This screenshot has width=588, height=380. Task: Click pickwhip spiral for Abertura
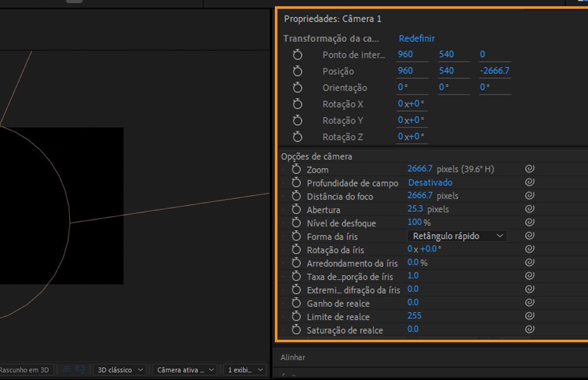coord(529,209)
